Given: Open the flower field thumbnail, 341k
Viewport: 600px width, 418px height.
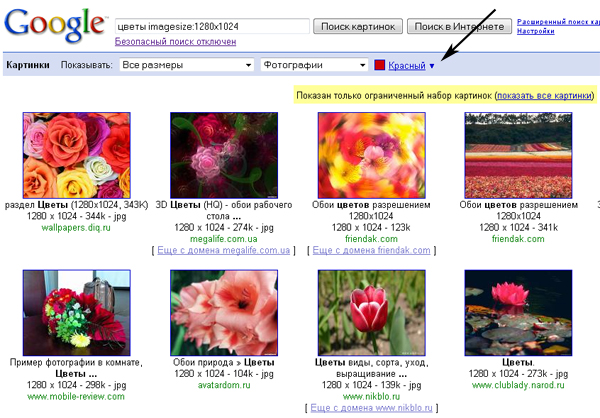Looking at the screenshot, I should (518, 155).
